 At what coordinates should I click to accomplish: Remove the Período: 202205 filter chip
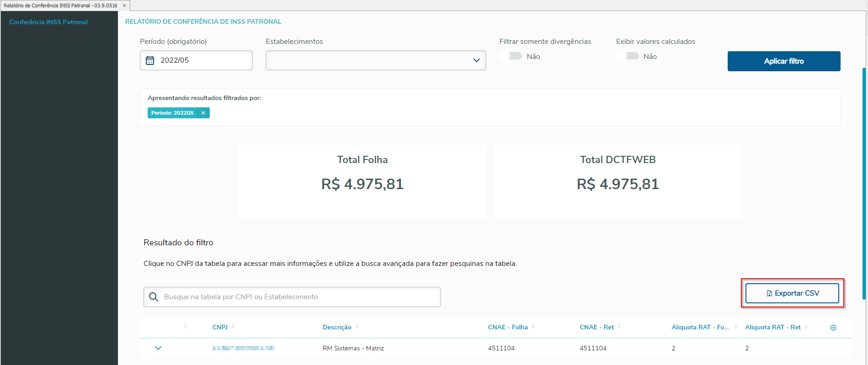click(203, 113)
